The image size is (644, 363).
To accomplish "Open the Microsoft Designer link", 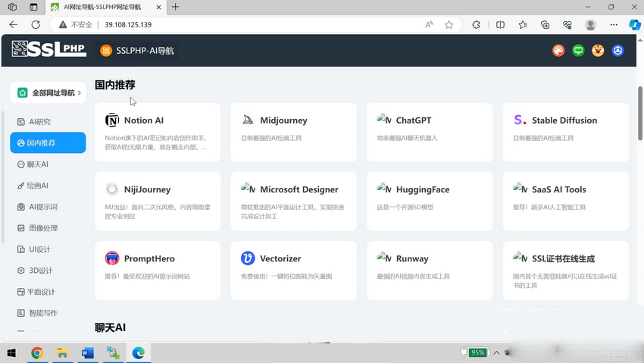I will (x=299, y=189).
